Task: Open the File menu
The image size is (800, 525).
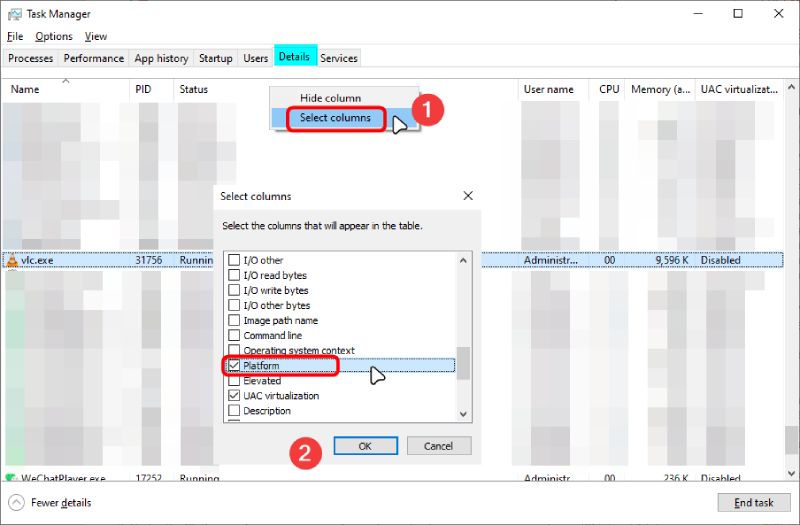Action: 15,37
